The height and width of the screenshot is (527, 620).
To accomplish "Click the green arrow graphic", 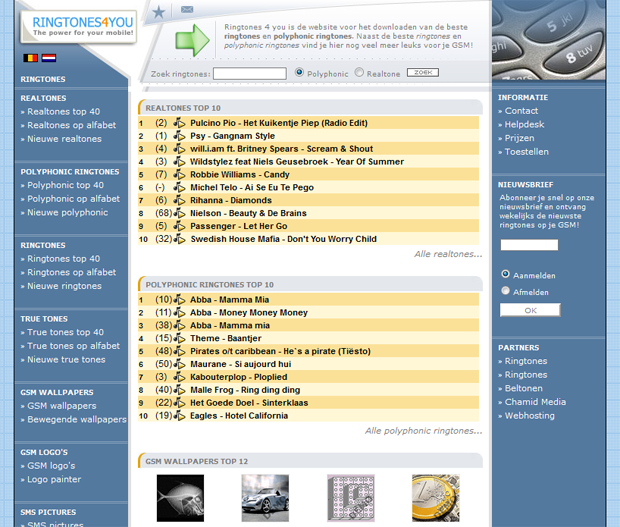I will coord(192,40).
